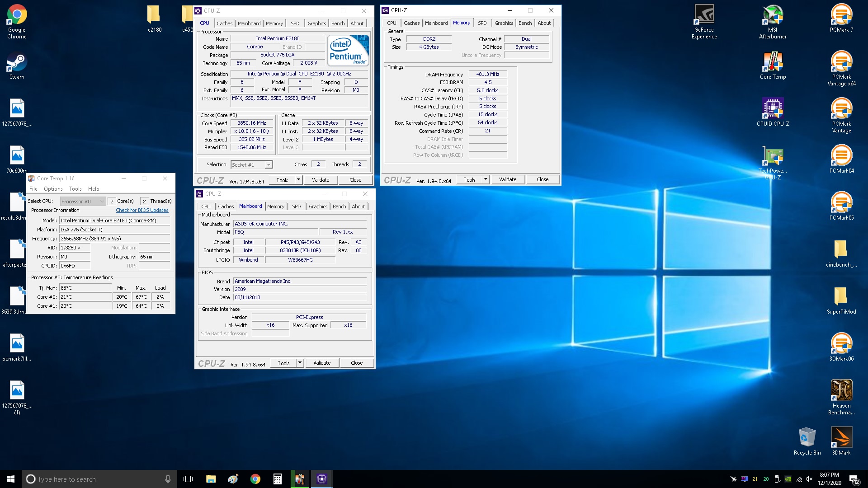Click Check for BIOS Updates link
The height and width of the screenshot is (488, 868).
(x=142, y=210)
